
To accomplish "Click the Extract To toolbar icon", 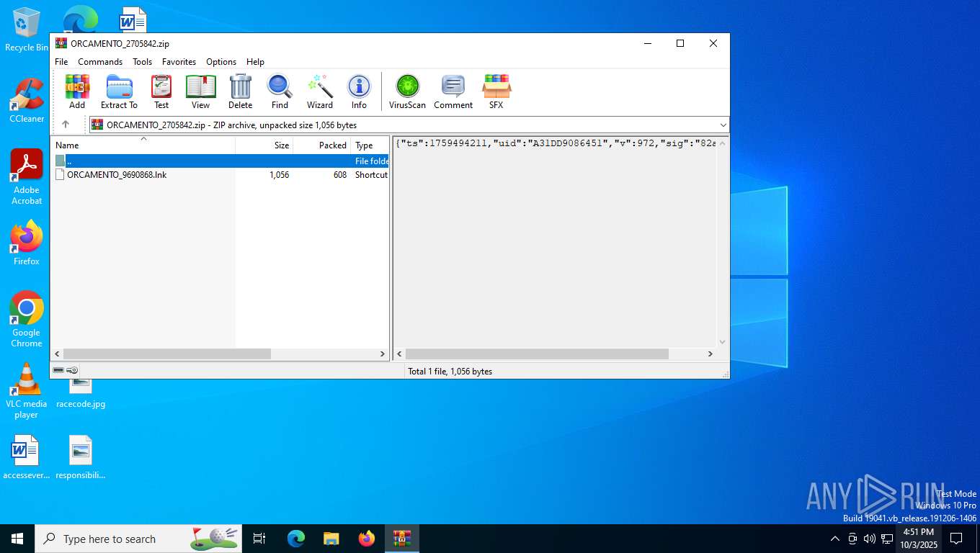I will coord(119,91).
